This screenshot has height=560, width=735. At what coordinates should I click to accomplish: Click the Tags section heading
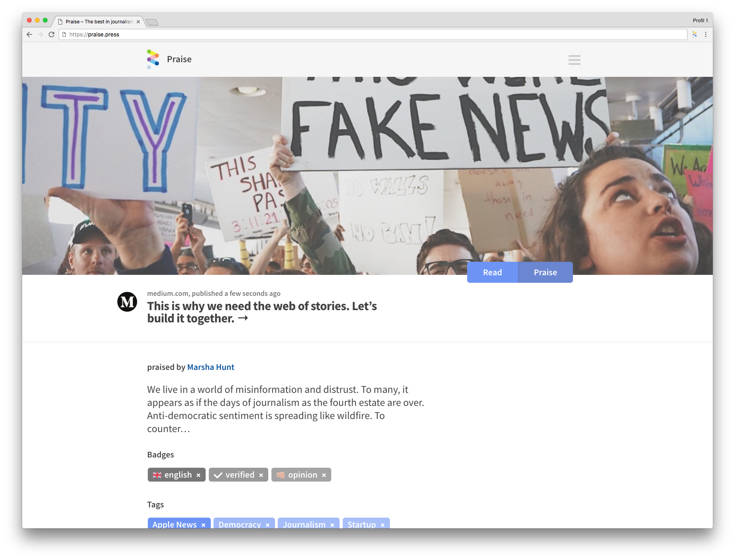pyautogui.click(x=155, y=505)
